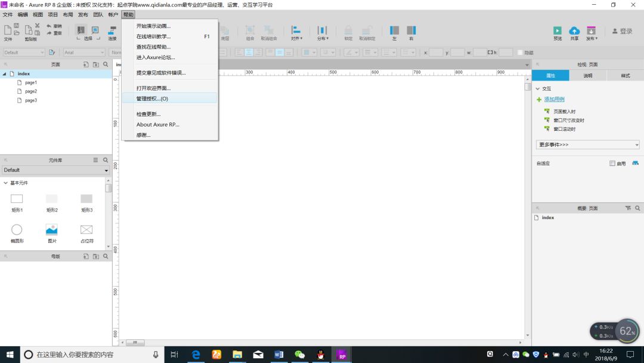644x363 pixels.
Task: Click the 预览 preview play icon
Action: pos(557,31)
